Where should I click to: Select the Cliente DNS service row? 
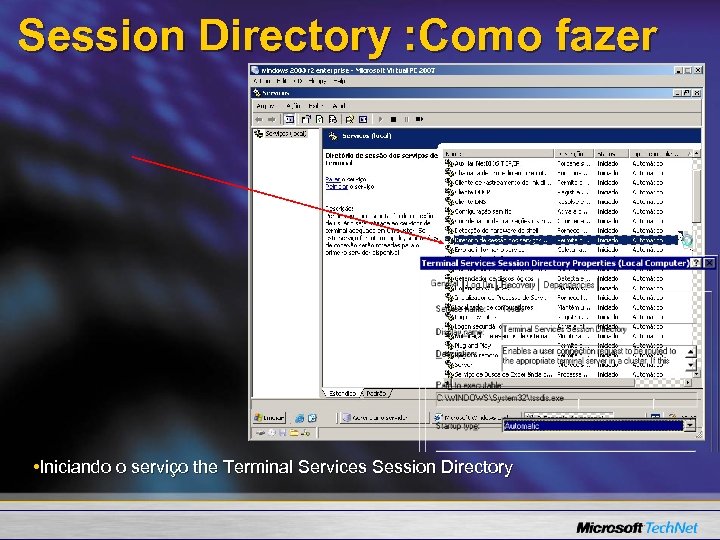[x=568, y=202]
